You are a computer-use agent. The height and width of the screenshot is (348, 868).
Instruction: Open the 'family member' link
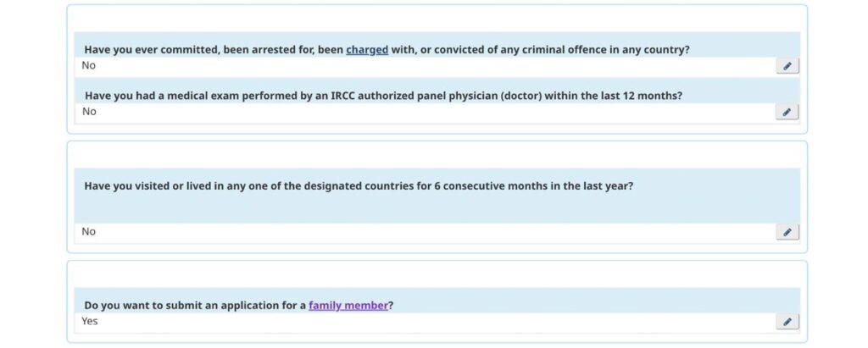[x=348, y=305]
